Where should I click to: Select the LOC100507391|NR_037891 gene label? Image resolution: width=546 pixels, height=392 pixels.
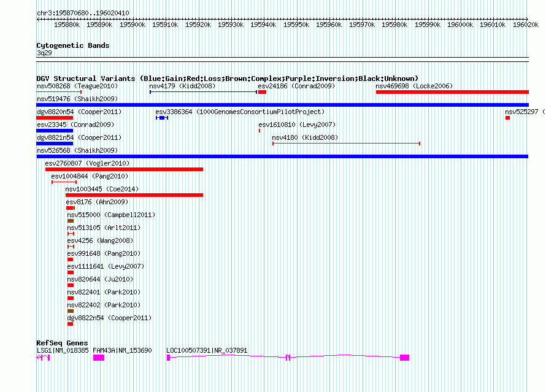[207, 350]
